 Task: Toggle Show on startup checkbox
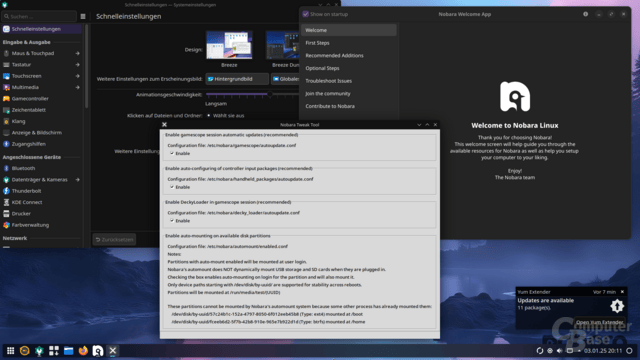(x=305, y=14)
